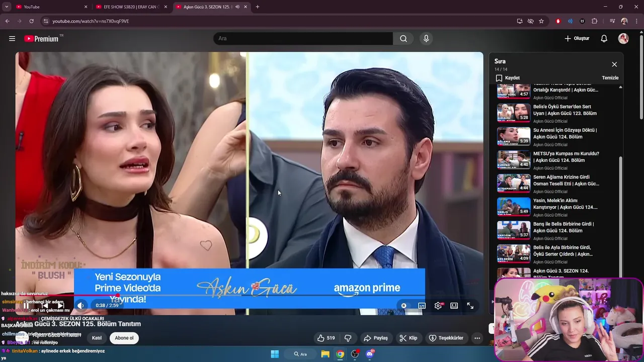Switch player to theater mode
Image resolution: width=644 pixels, height=362 pixels.
pyautogui.click(x=454, y=306)
